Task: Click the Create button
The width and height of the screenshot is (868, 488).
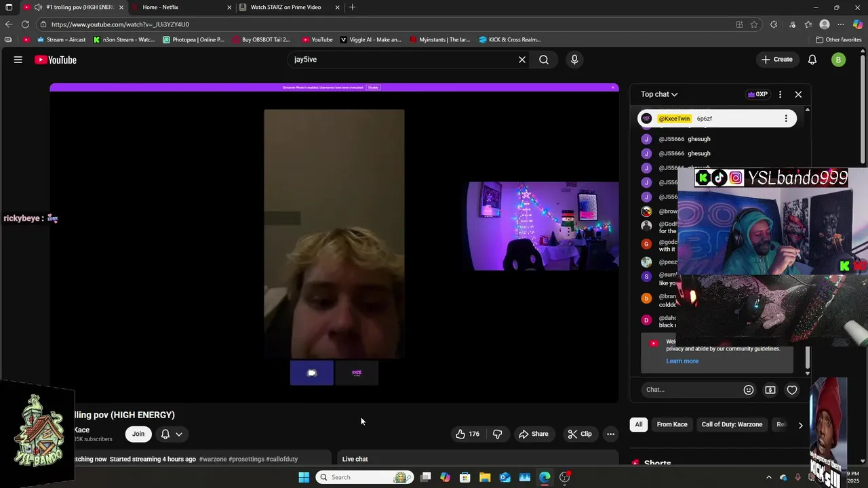Action: coord(776,60)
